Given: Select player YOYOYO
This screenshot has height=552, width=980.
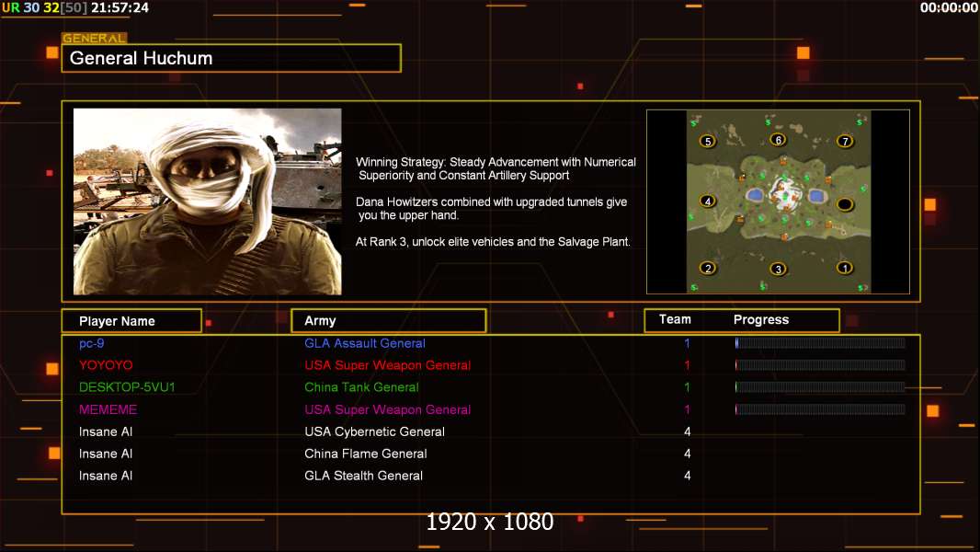Looking at the screenshot, I should tap(106, 365).
